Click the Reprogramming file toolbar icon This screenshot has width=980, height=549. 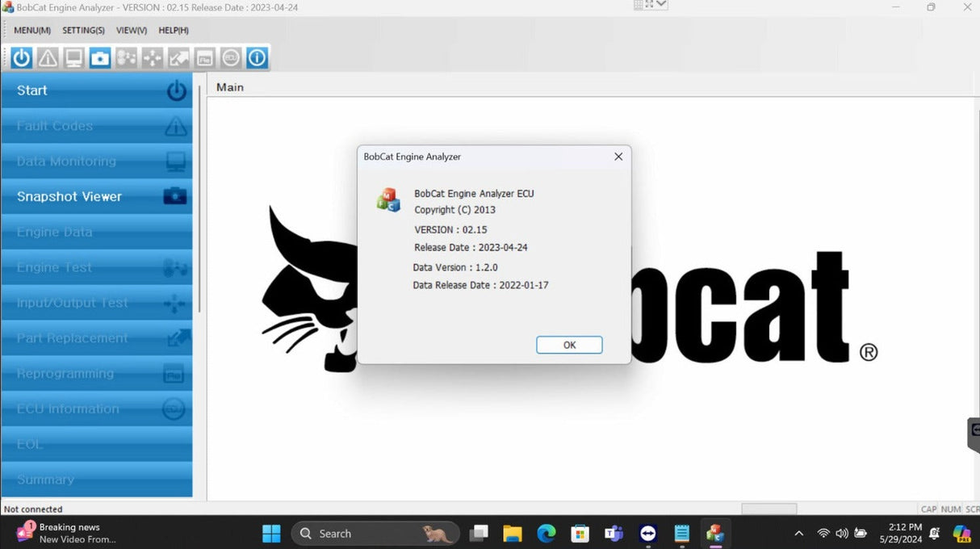click(x=204, y=58)
